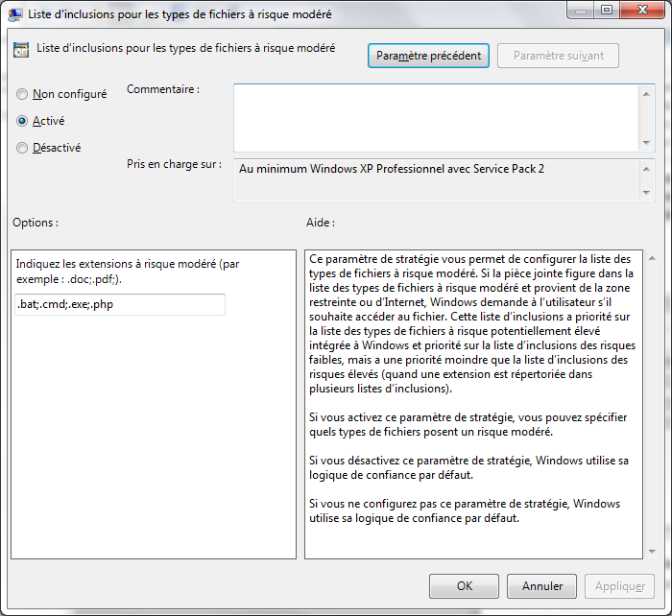This screenshot has height=616, width=672.
Task: Click the Commentaire box scroll down arrow
Action: (647, 142)
